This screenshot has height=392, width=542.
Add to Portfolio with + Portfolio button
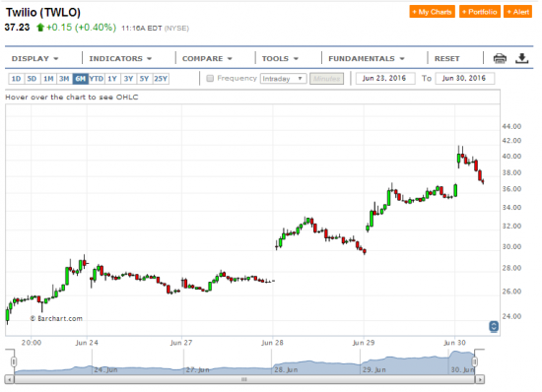[x=480, y=12]
